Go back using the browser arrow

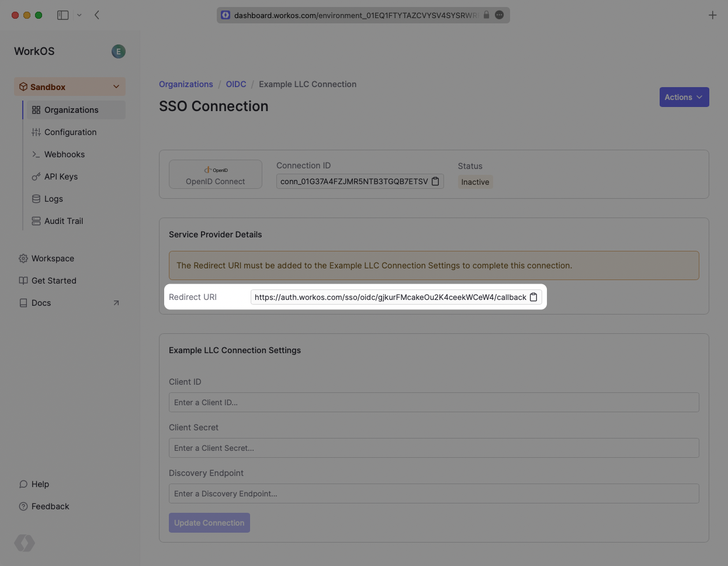[97, 15]
